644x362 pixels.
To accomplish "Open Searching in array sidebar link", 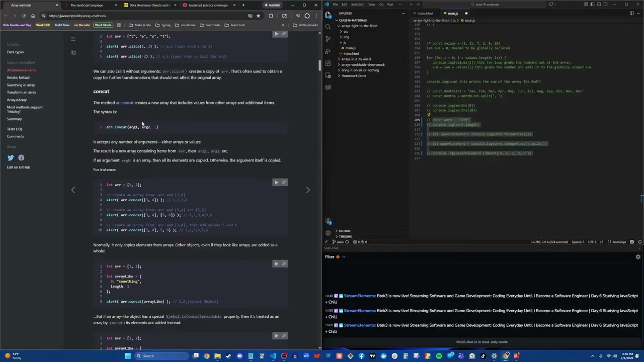I will coord(21,85).
